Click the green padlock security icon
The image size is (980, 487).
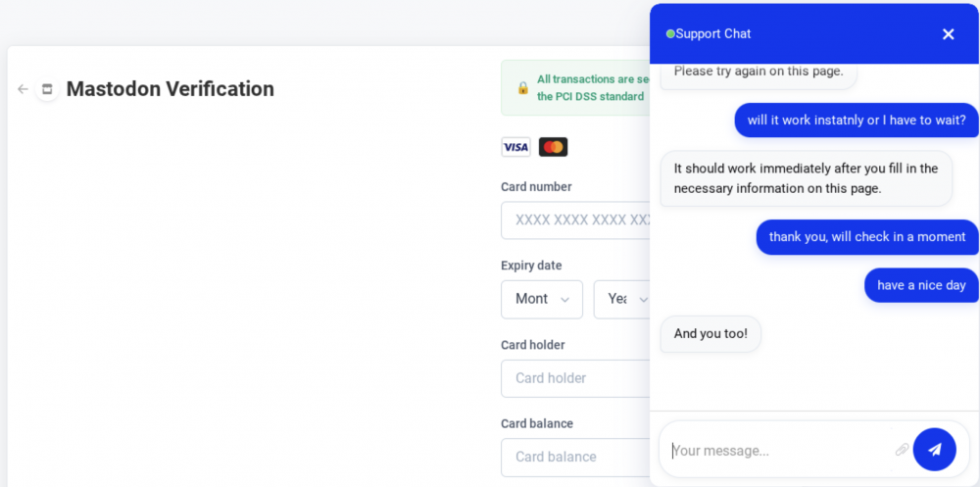(523, 88)
